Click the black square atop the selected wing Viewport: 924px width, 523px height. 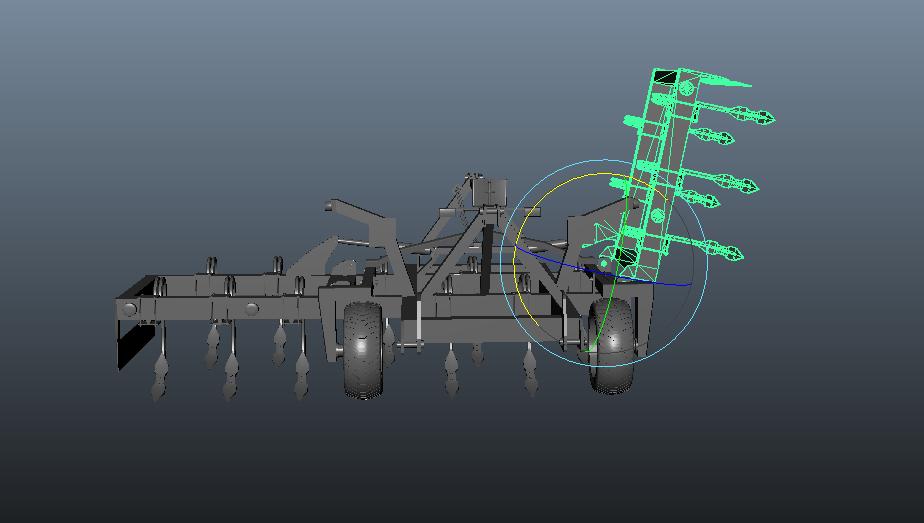665,79
